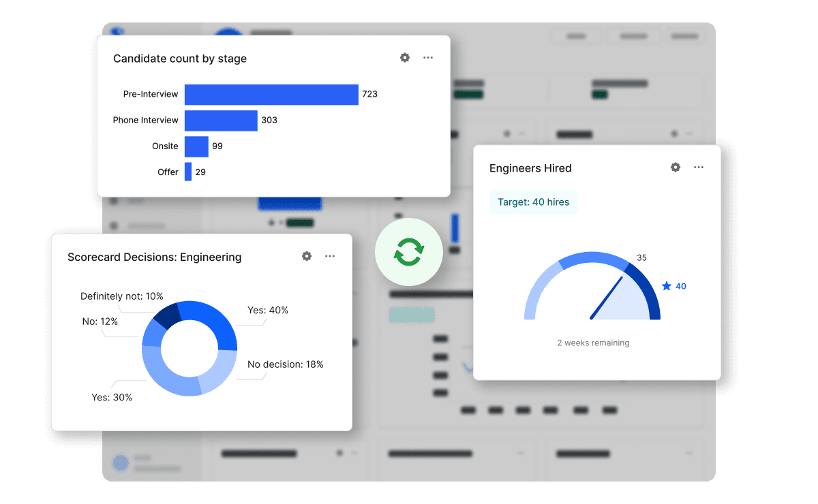The width and height of the screenshot is (818, 504).
Task: Open the ellipsis menu on Candidate count widget
Action: [x=428, y=58]
